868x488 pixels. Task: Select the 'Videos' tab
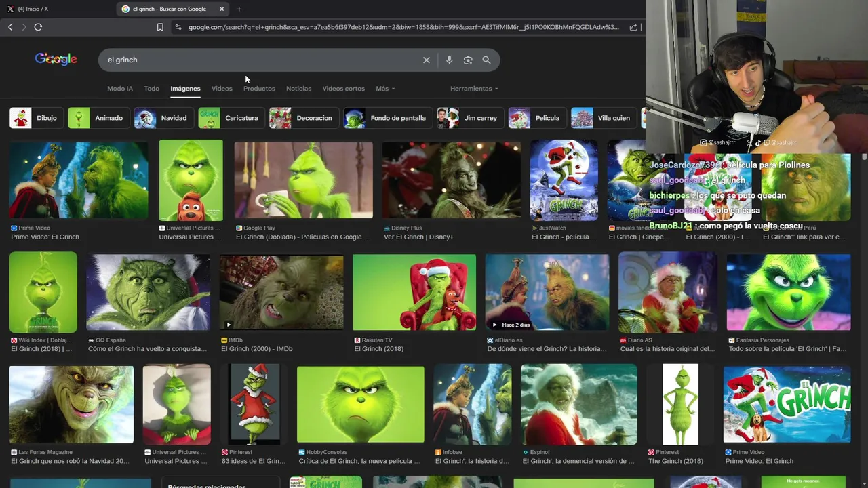point(222,89)
